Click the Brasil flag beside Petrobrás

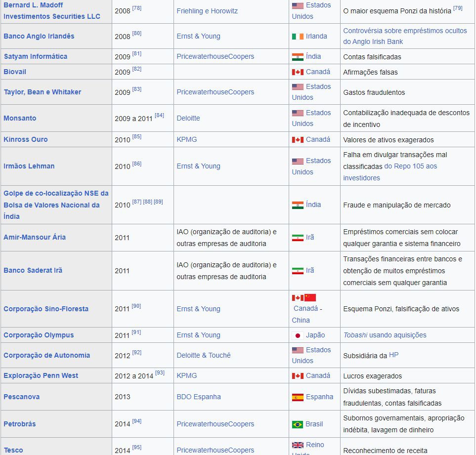coord(297,424)
